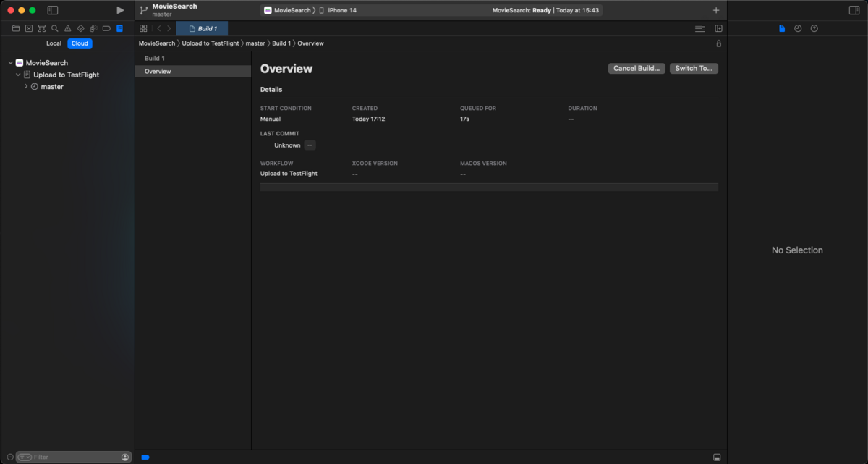This screenshot has height=464, width=868.
Task: Open the editor options lines icon
Action: point(699,28)
